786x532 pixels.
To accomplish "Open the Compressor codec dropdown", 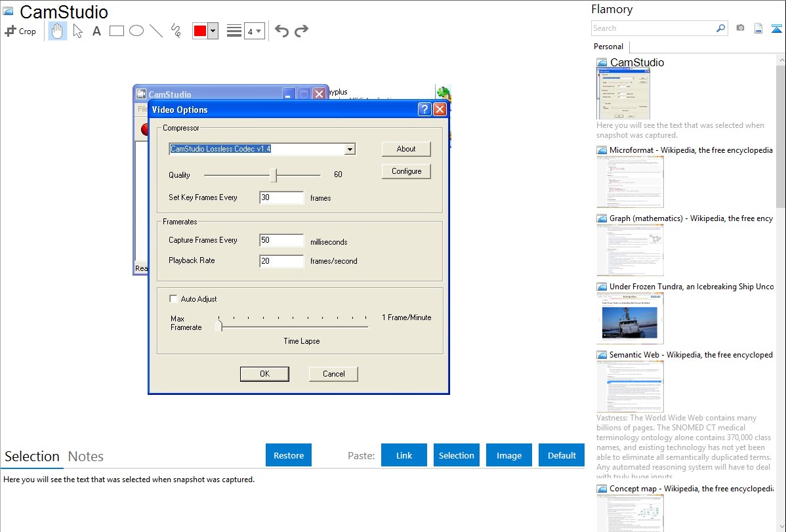I will coord(350,149).
